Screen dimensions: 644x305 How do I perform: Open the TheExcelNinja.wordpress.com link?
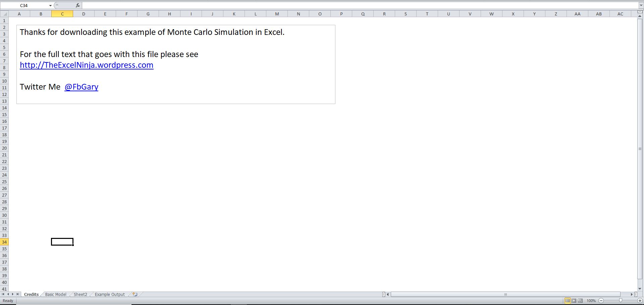point(87,65)
